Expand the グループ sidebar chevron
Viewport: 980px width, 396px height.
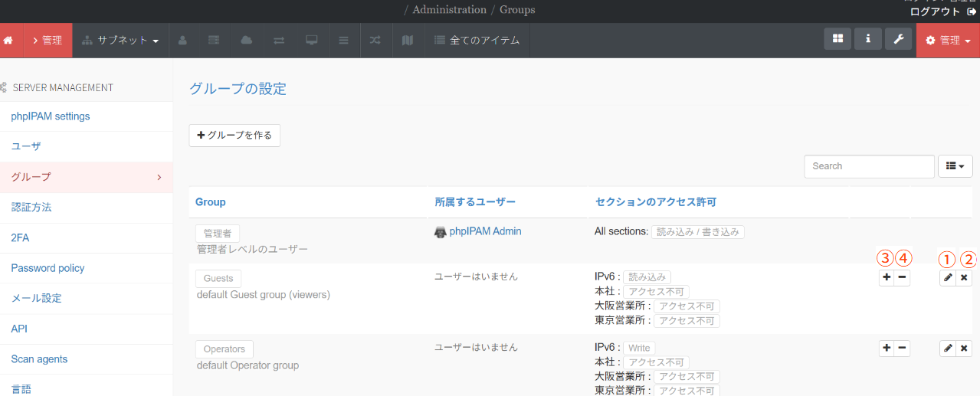159,177
